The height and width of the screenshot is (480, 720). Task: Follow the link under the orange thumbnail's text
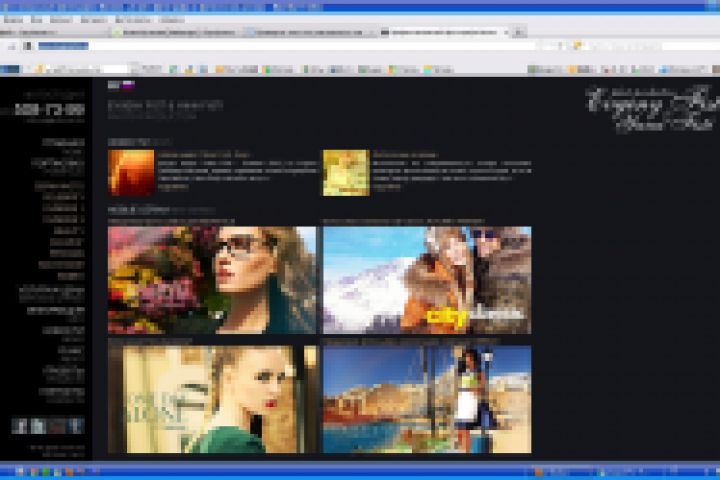click(173, 187)
